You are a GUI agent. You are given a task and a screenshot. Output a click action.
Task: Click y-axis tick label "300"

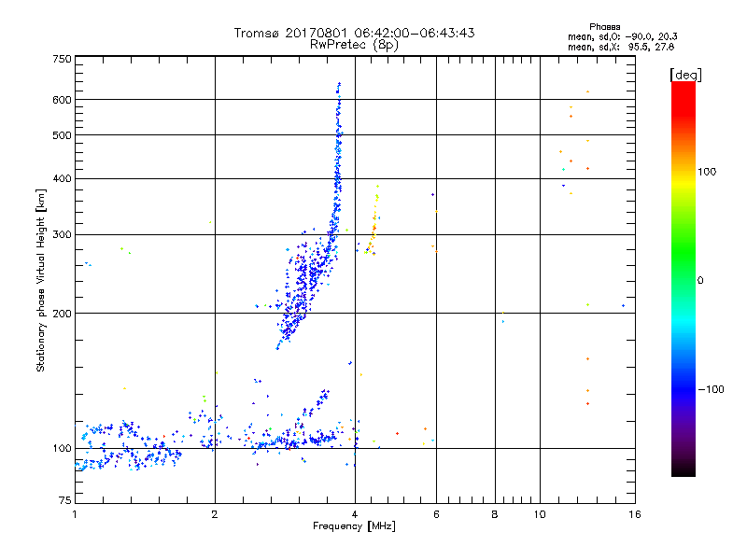[x=62, y=234]
